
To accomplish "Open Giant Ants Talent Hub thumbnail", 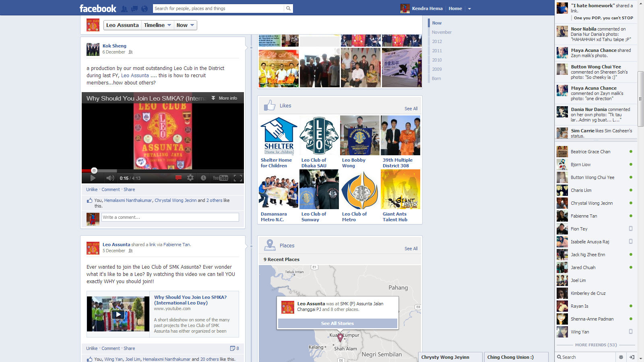I will (400, 189).
